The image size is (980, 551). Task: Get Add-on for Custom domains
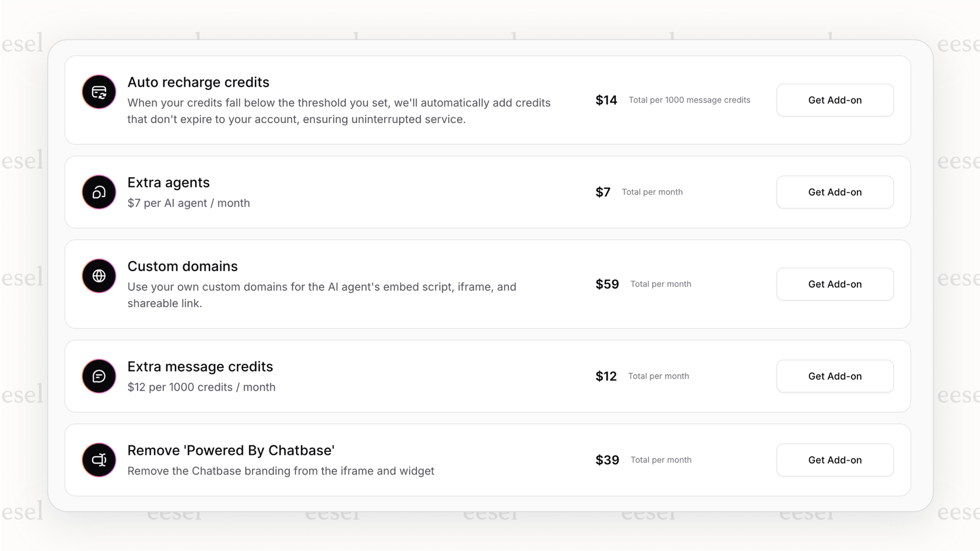click(x=835, y=284)
